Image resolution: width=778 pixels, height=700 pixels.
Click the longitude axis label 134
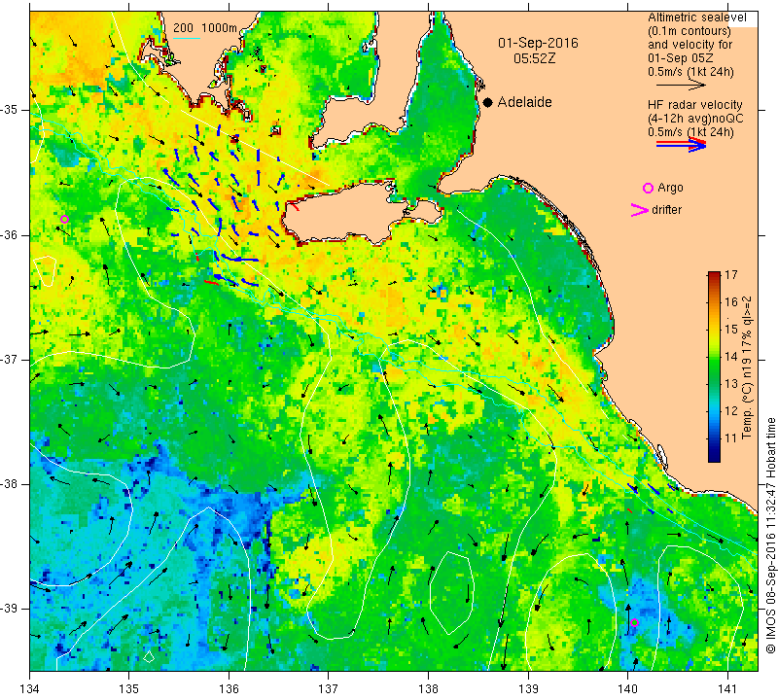tap(30, 688)
